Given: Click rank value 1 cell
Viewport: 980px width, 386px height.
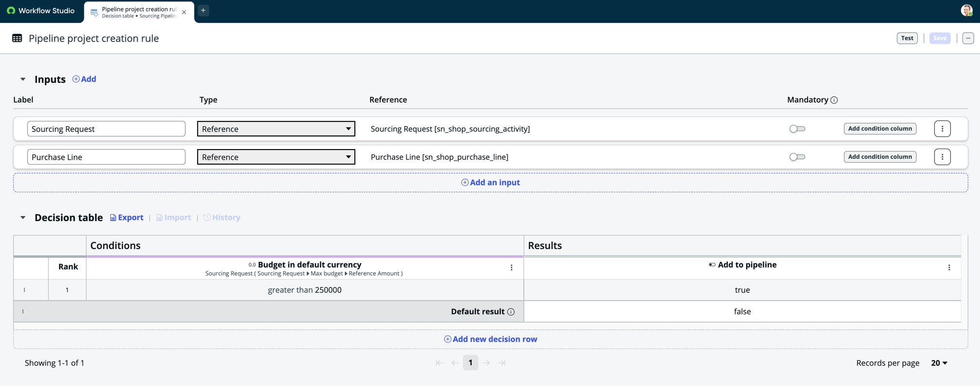Looking at the screenshot, I should pos(67,290).
